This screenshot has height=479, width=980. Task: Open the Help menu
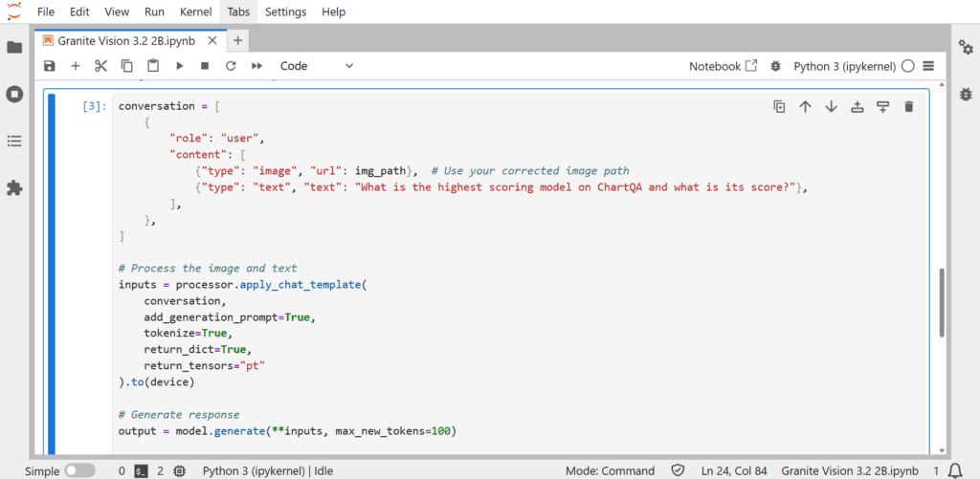point(333,11)
